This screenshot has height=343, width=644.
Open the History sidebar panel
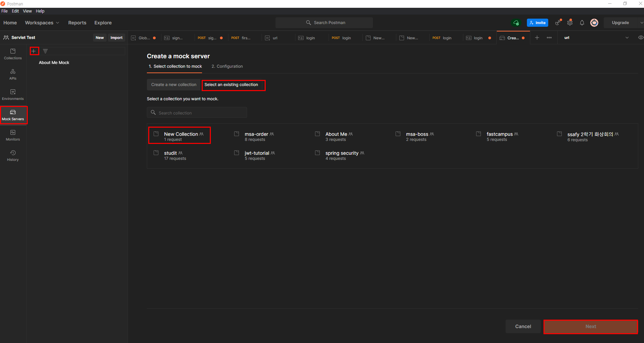(x=13, y=156)
